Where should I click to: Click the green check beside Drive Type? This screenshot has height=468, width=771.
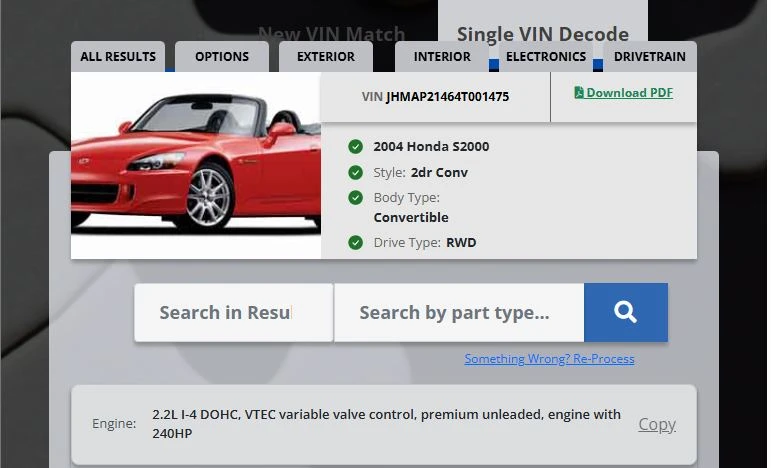356,242
